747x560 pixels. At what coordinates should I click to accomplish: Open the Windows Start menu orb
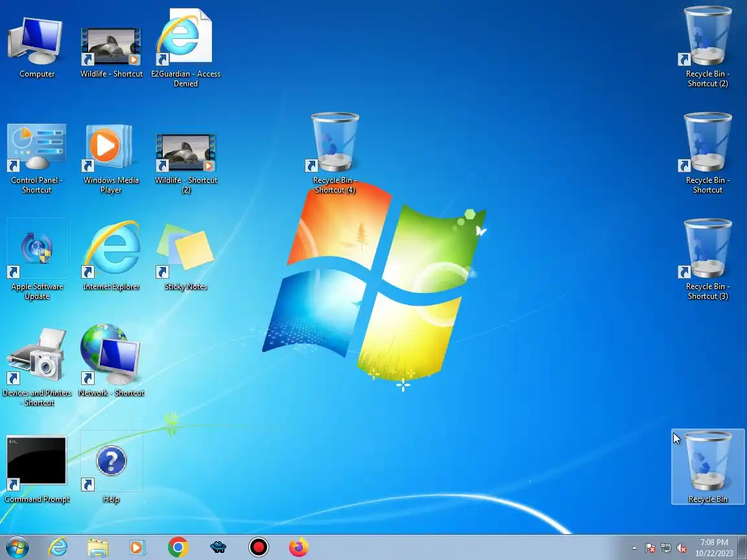click(18, 547)
